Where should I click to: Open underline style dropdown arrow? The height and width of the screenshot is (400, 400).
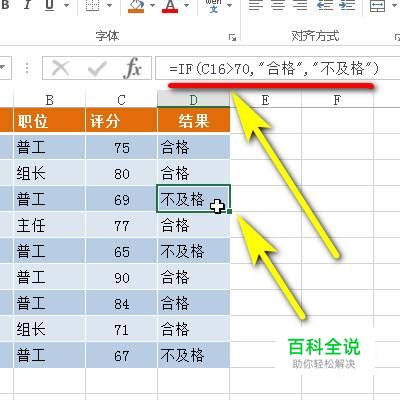click(67, 5)
